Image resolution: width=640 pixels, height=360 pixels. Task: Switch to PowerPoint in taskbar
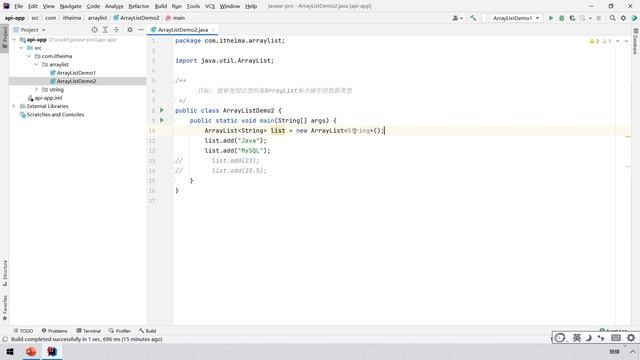click(31, 351)
